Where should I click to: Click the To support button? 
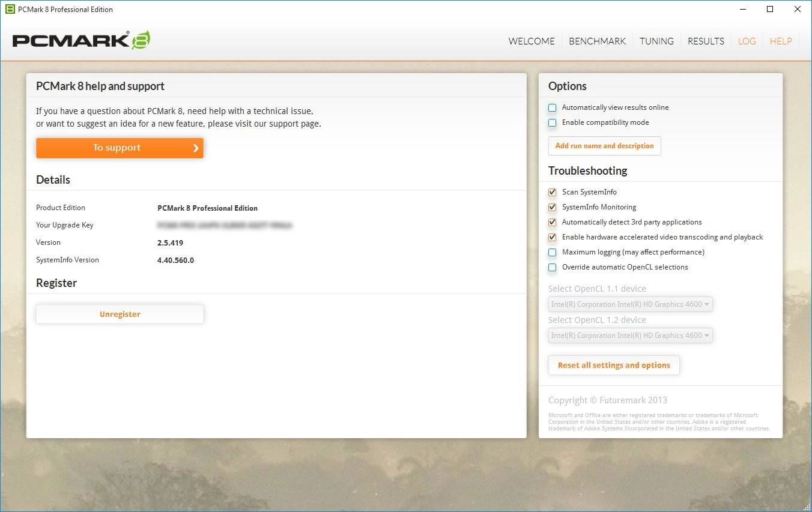pos(120,148)
